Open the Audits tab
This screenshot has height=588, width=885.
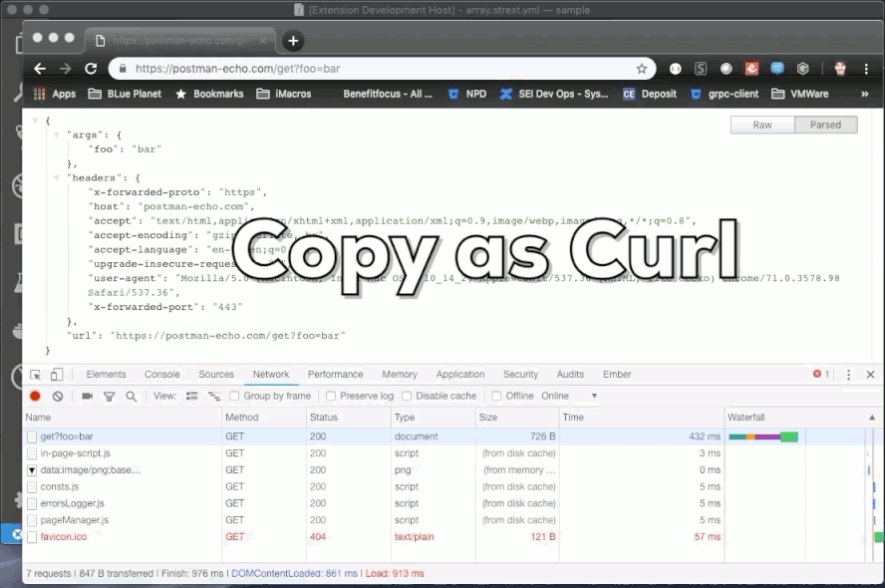coord(570,374)
